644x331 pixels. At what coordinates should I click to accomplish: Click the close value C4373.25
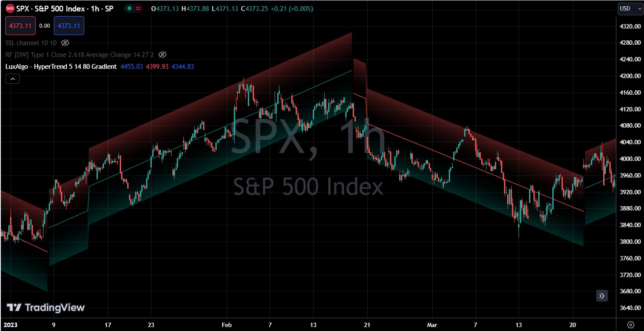254,8
